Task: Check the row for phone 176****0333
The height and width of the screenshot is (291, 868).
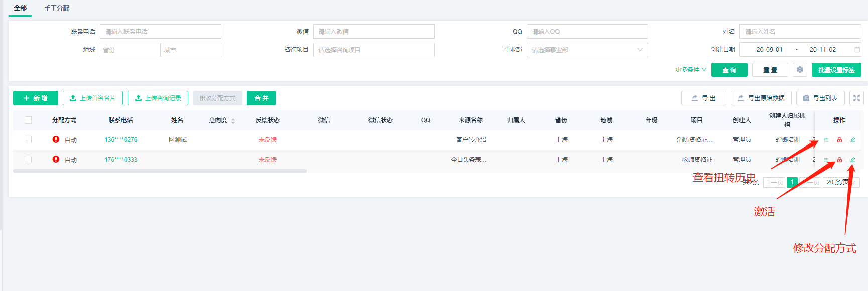Action: click(28, 160)
